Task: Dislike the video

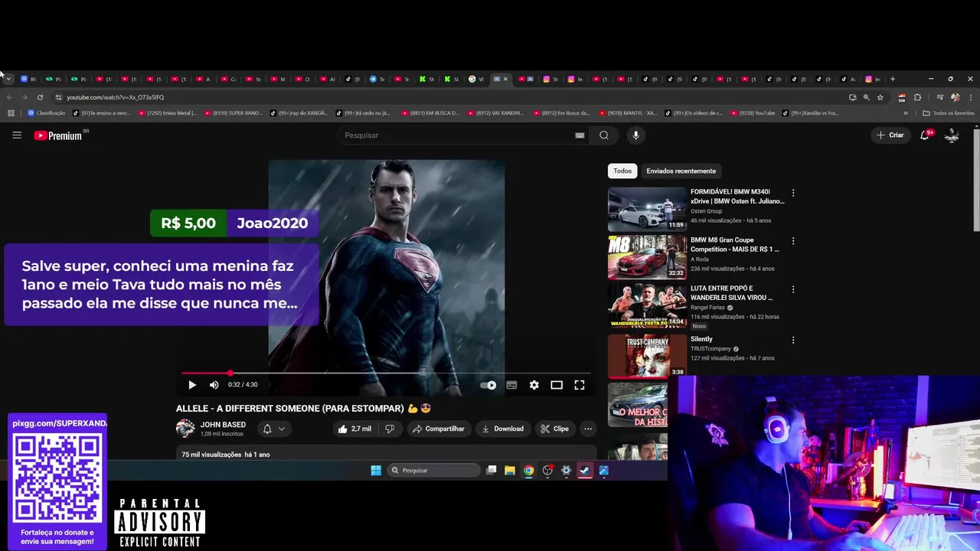Action: click(390, 429)
